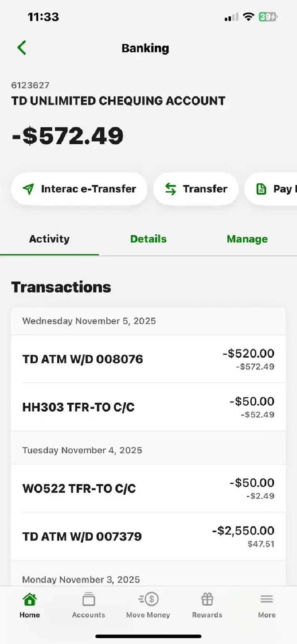
Task: Open Home from bottom navigation
Action: (x=29, y=605)
